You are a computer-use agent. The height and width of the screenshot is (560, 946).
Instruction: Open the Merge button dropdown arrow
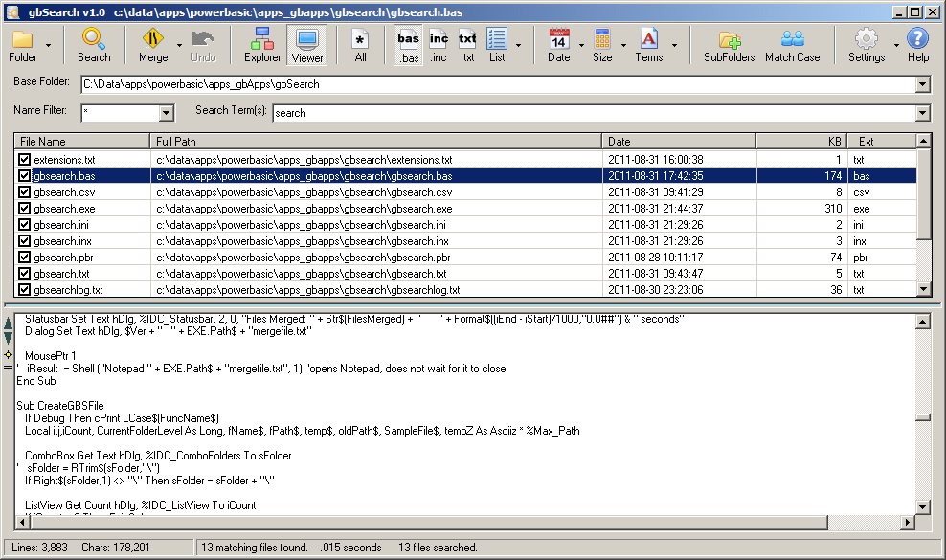(x=179, y=45)
